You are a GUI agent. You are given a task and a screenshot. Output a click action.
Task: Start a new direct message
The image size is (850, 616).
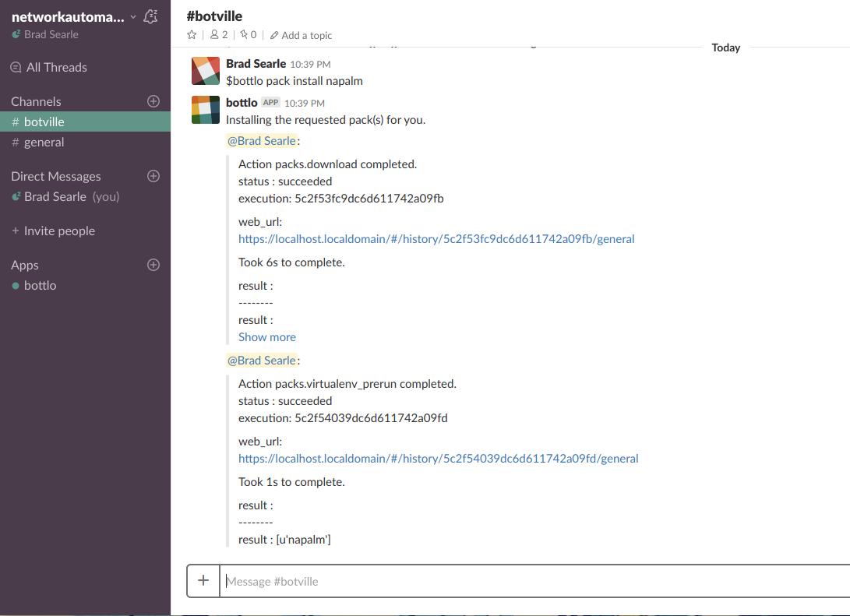(153, 176)
